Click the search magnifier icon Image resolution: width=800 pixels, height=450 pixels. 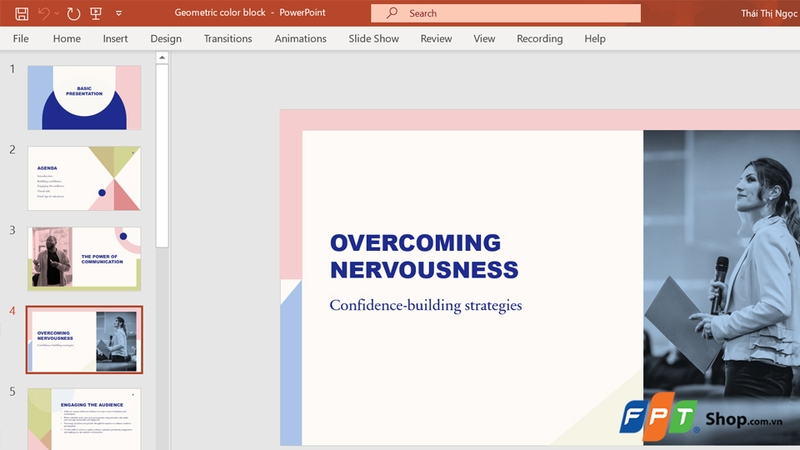click(392, 13)
